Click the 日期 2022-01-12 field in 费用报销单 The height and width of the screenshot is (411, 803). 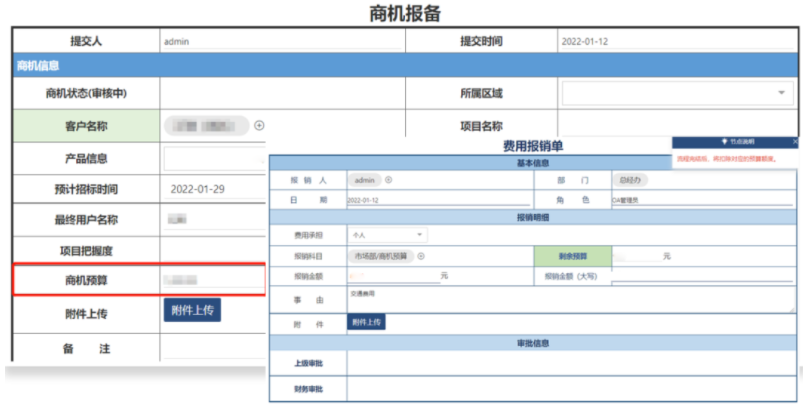click(x=439, y=201)
